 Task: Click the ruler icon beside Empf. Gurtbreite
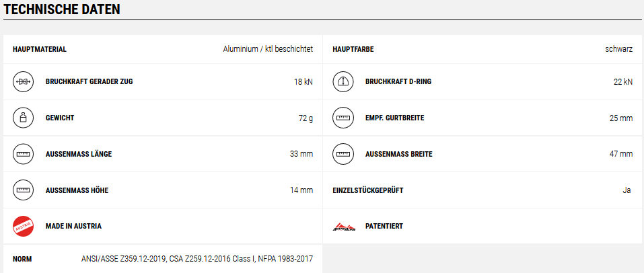coord(343,118)
